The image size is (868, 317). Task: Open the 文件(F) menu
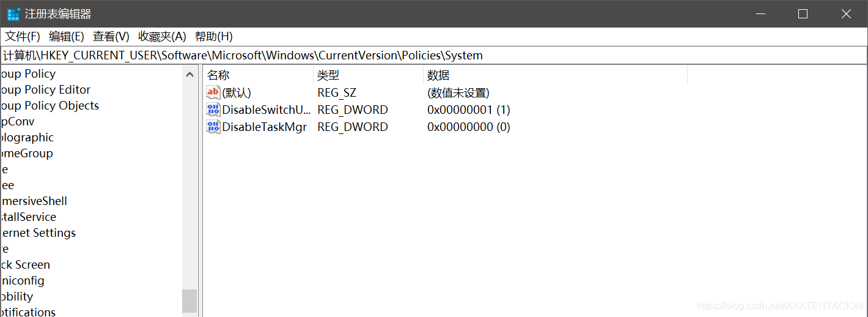[x=23, y=37]
